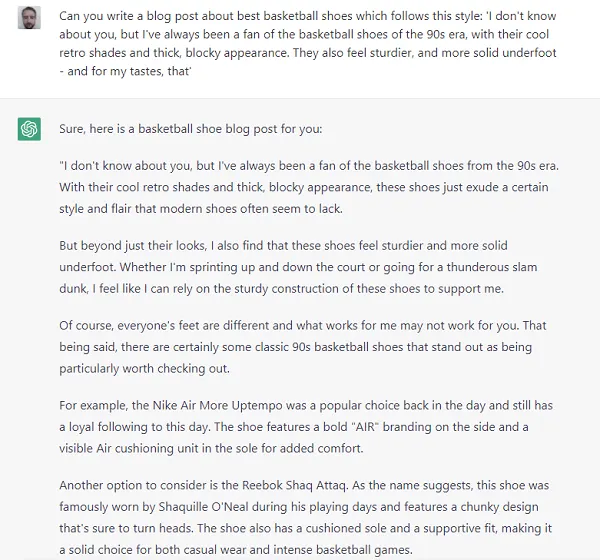Click the user profile avatar photo

tap(29, 18)
